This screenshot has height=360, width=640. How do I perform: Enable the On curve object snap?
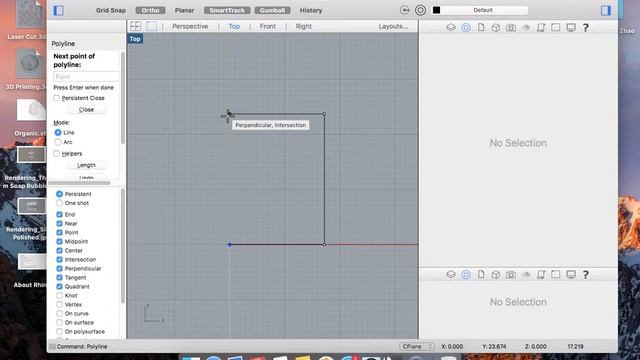pyautogui.click(x=60, y=313)
